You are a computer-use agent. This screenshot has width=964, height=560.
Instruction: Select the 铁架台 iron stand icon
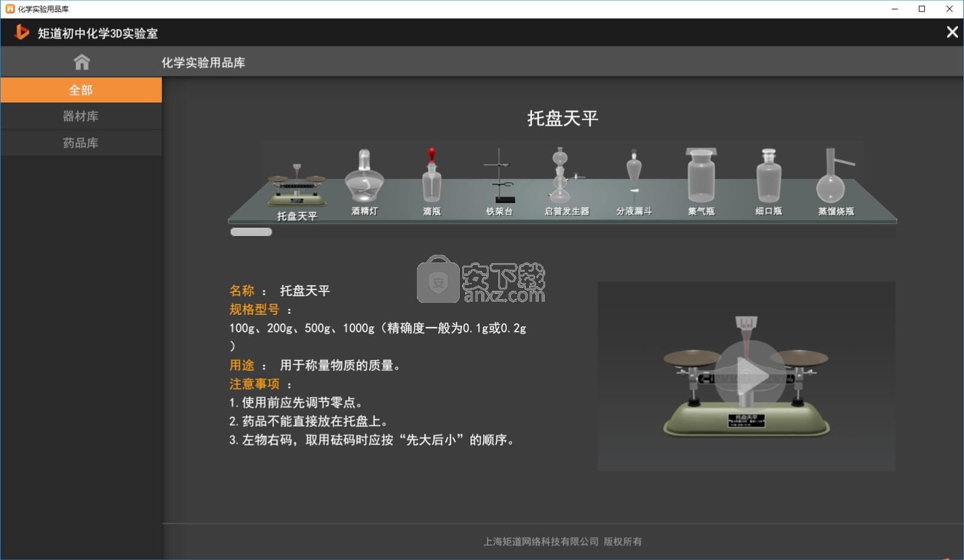499,175
